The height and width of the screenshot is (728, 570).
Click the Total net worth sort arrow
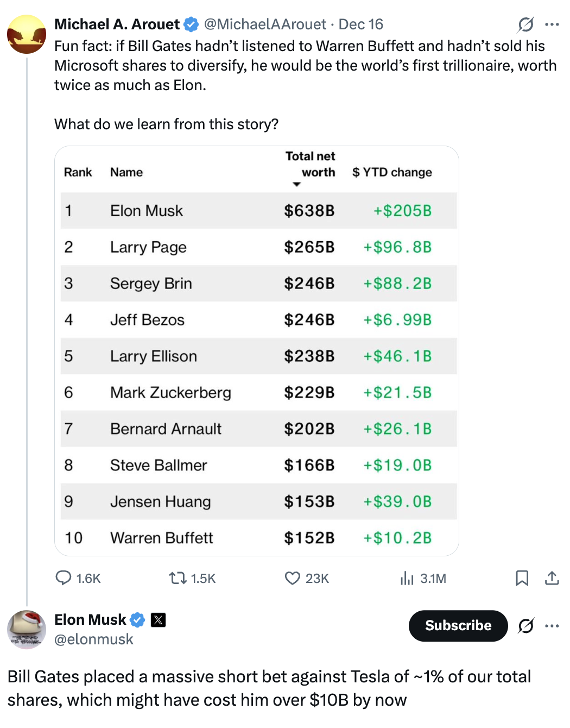pyautogui.click(x=297, y=185)
